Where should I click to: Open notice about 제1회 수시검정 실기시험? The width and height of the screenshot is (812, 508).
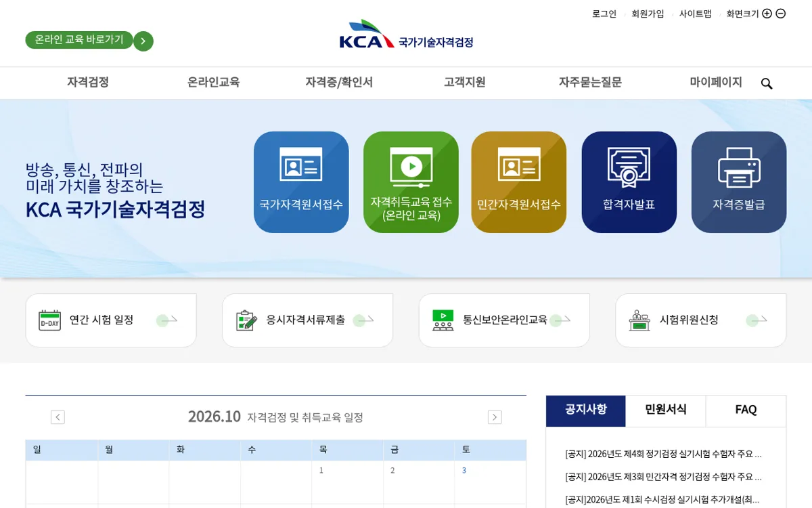pos(662,500)
